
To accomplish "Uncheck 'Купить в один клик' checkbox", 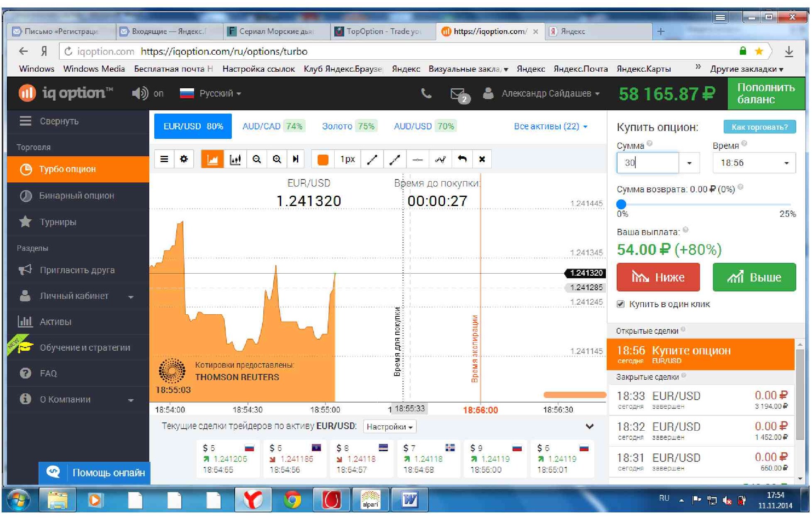I will point(620,304).
